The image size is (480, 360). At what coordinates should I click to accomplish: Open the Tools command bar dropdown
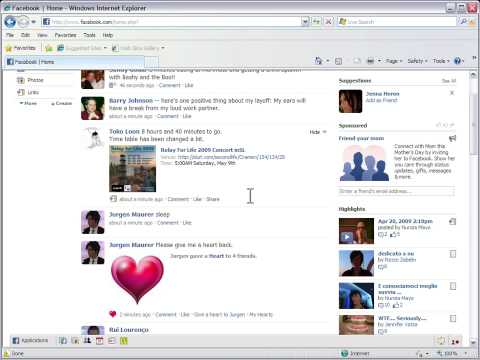click(441, 61)
